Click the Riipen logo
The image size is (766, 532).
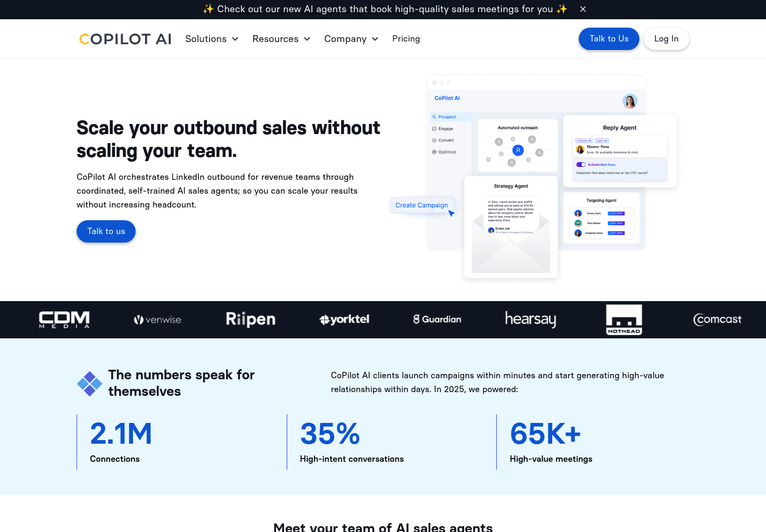251,319
